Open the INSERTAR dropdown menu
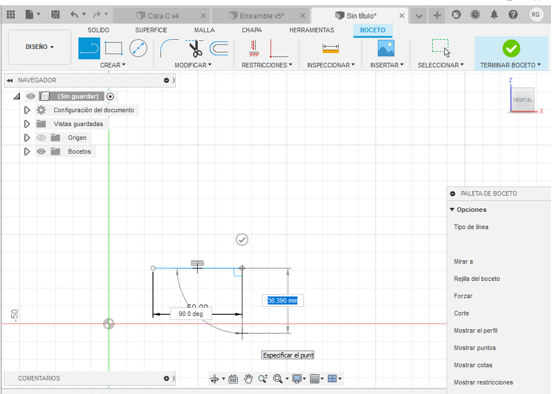 (x=387, y=65)
